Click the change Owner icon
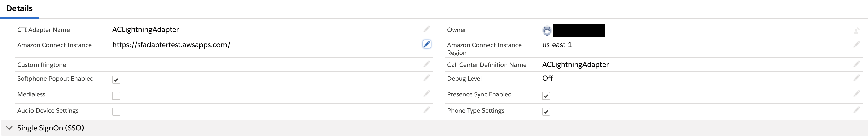The image size is (868, 137). [857, 31]
